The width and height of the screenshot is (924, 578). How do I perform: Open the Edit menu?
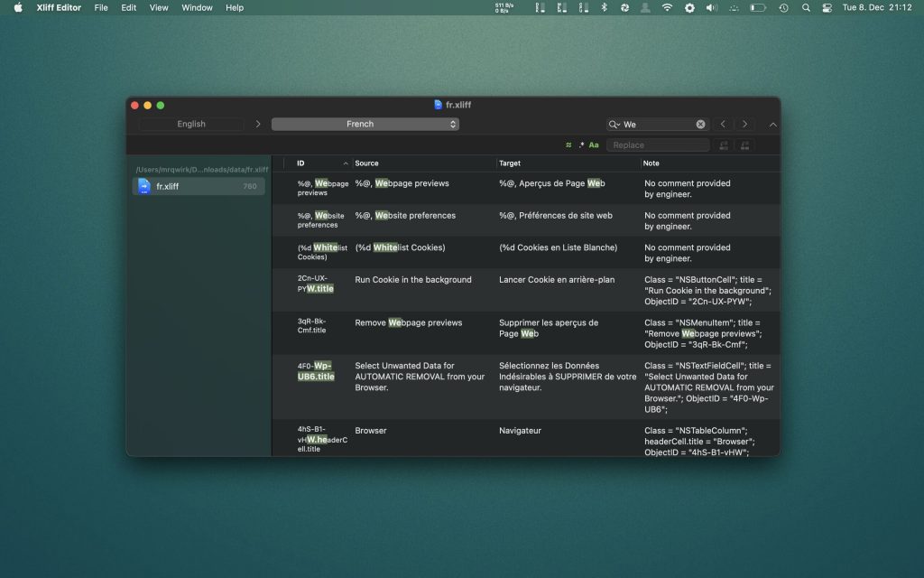(128, 7)
